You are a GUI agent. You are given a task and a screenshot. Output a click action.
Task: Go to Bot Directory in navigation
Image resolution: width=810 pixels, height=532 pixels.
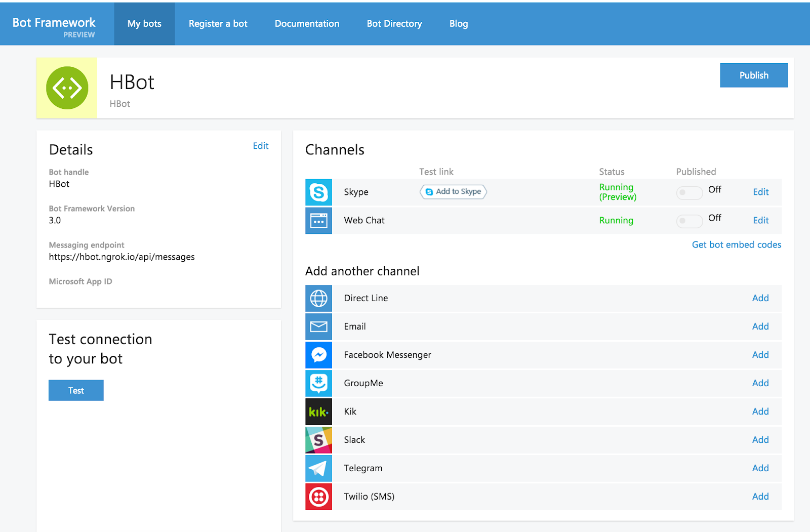pyautogui.click(x=394, y=24)
